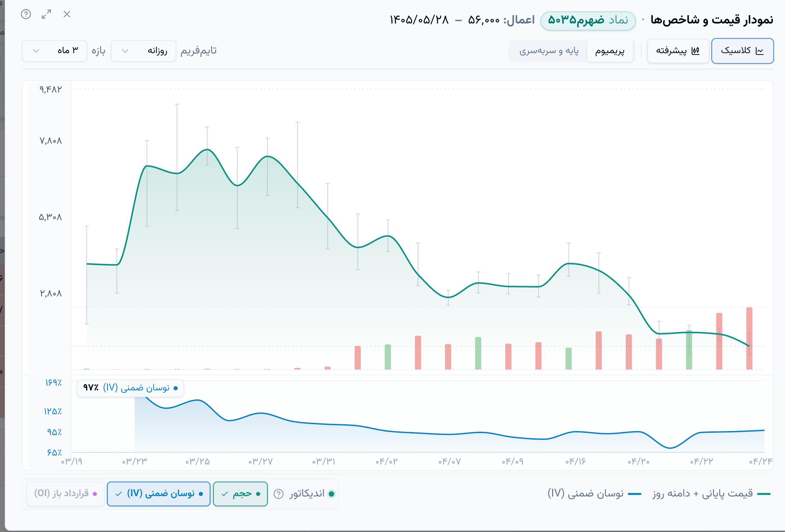The width and height of the screenshot is (785, 532).
Task: Click the y-axis value ۹,۴۸۲
Action: click(x=51, y=89)
